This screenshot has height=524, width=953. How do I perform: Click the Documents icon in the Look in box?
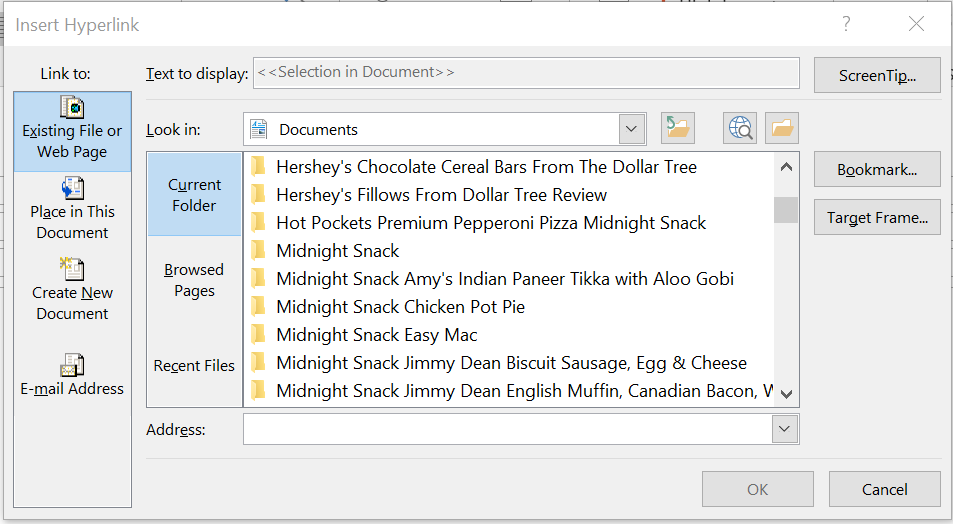pos(259,129)
